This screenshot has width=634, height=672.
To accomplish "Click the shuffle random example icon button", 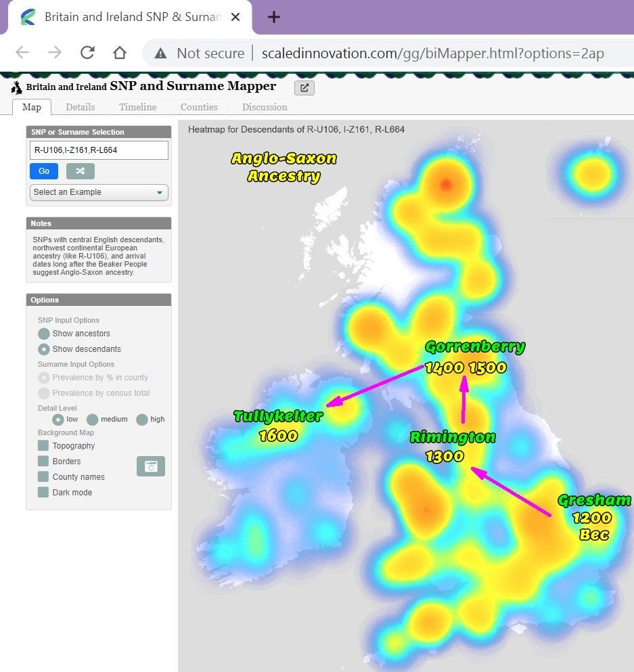I will click(81, 171).
